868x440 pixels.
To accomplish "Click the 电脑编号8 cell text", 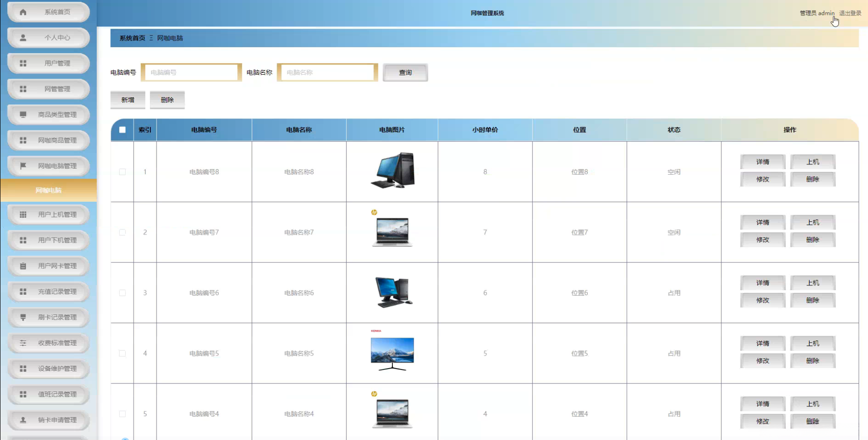I will click(x=204, y=172).
